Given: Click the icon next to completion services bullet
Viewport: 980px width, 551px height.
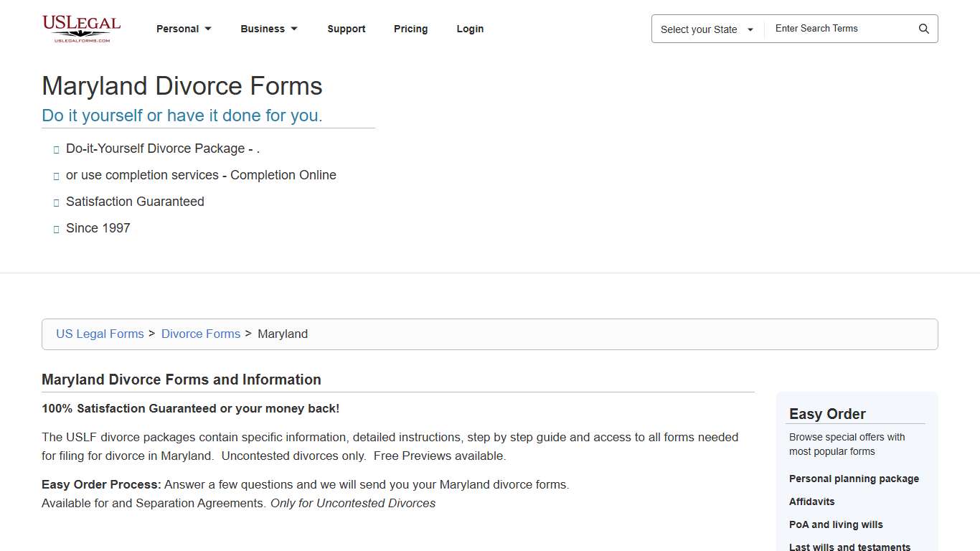Looking at the screenshot, I should pos(56,176).
